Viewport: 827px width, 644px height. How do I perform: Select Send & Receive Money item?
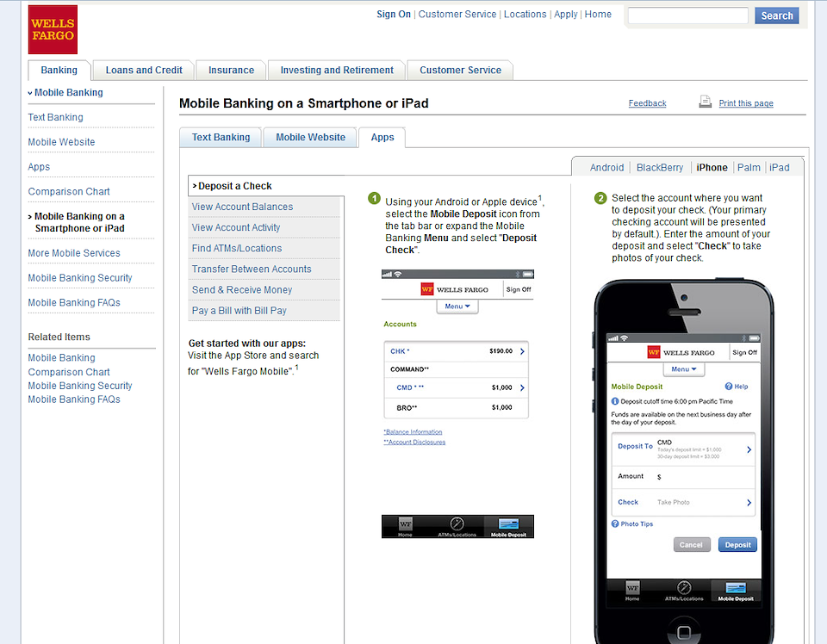[264, 290]
